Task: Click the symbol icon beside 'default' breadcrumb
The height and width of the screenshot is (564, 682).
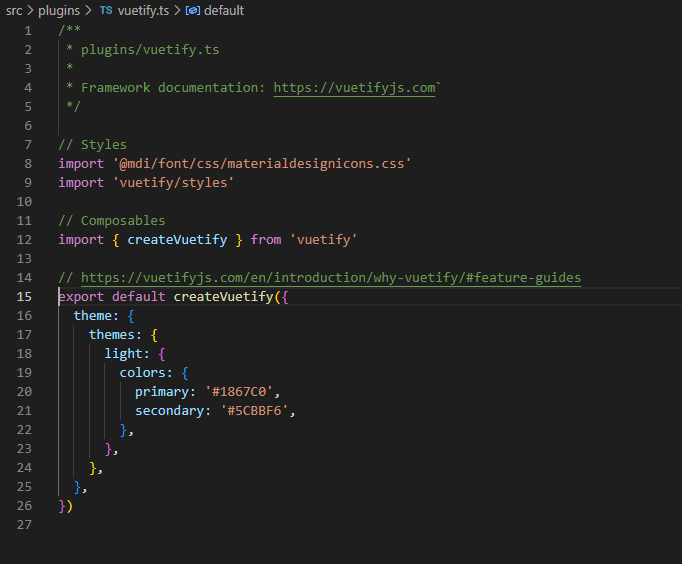Action: click(x=193, y=10)
